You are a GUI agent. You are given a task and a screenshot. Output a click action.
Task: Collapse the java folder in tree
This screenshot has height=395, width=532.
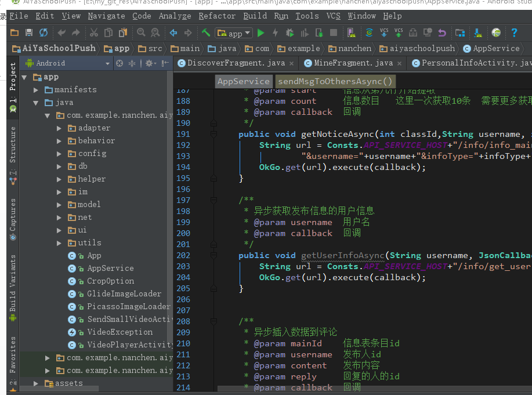tap(36, 103)
